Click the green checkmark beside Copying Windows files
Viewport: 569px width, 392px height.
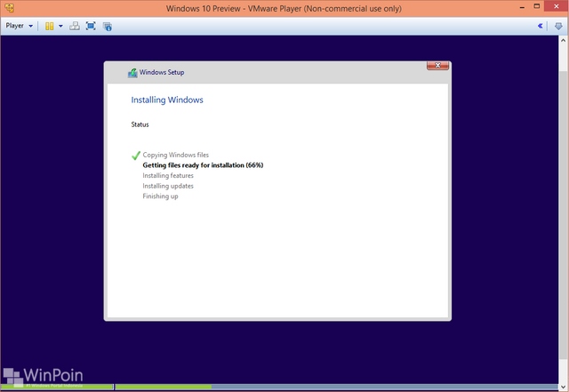136,156
